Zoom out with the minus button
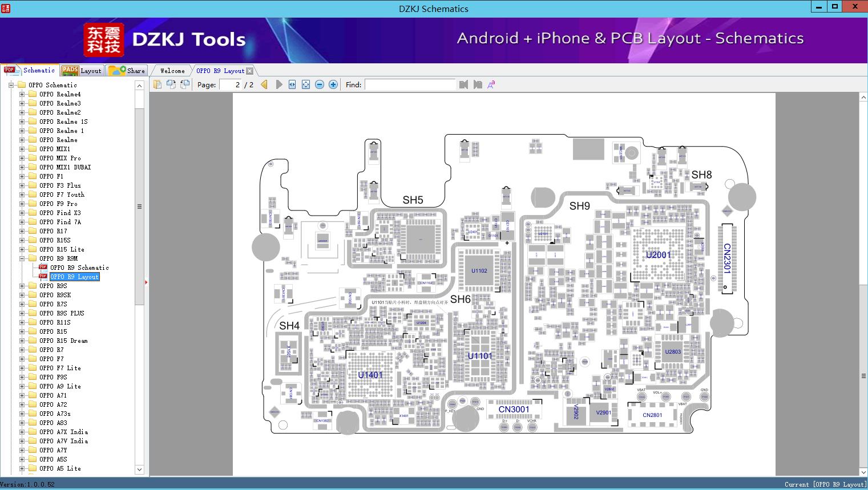This screenshot has width=868, height=490. [320, 84]
